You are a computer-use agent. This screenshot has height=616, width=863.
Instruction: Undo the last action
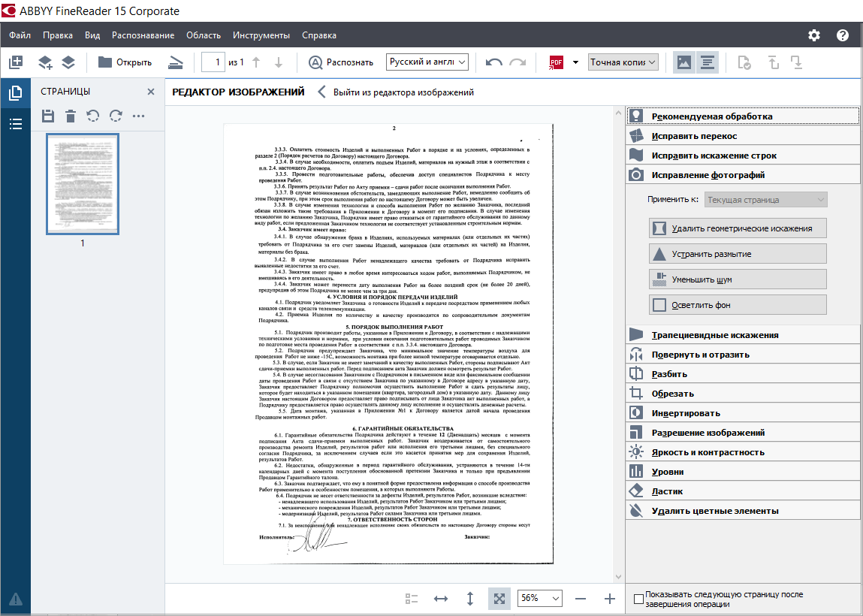coord(493,62)
